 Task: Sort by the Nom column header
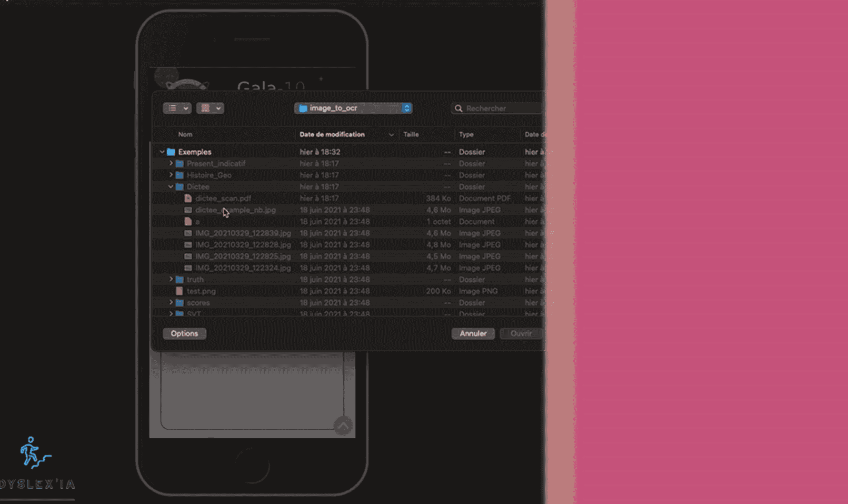pos(185,135)
